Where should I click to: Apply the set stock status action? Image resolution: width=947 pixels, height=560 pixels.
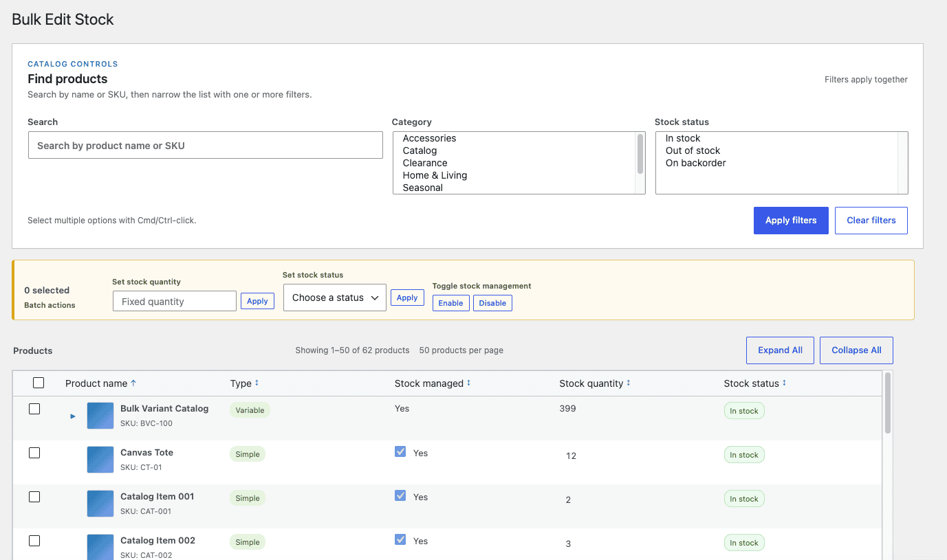pos(407,298)
